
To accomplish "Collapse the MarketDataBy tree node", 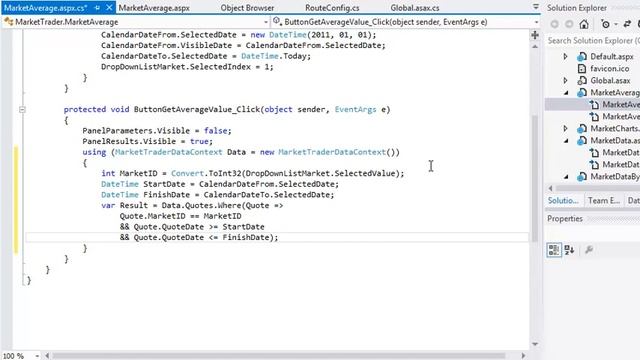I will [x=566, y=177].
